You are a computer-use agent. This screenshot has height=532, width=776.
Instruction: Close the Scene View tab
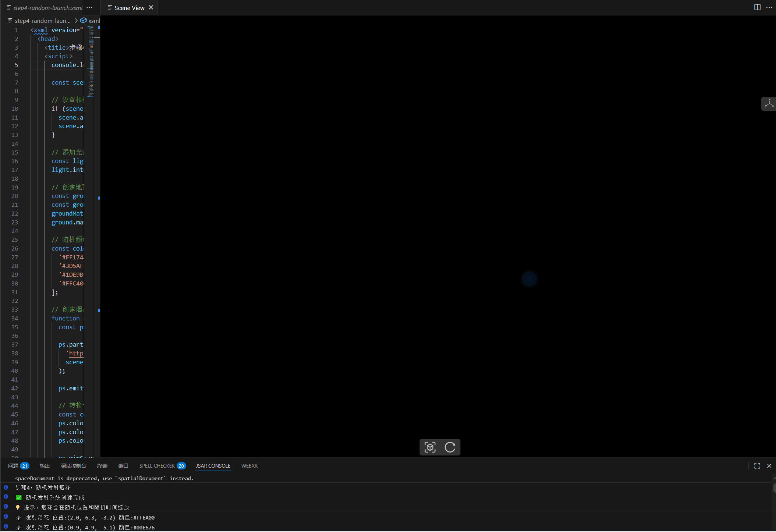[151, 8]
